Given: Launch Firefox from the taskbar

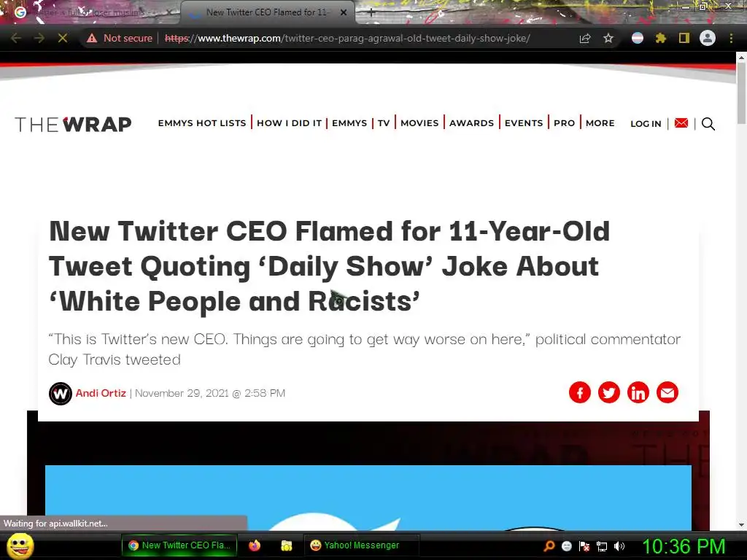Looking at the screenshot, I should 255,545.
